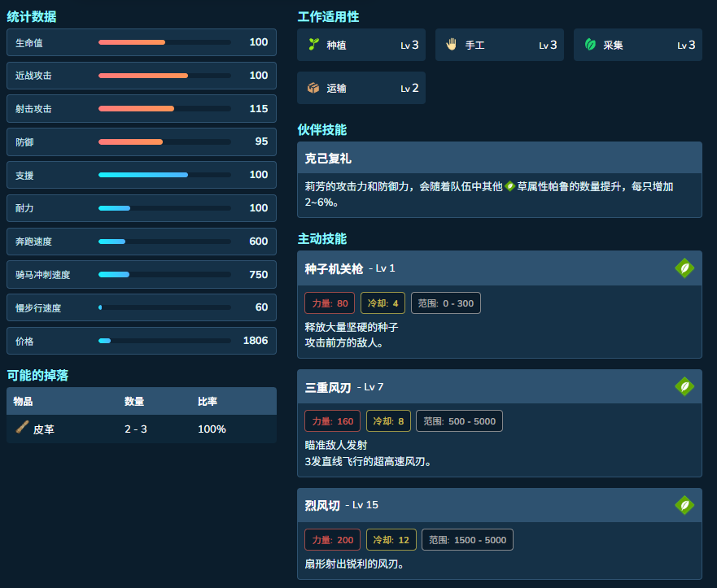The image size is (717, 588).
Task: Click the defense value 95
Action: click(x=261, y=142)
